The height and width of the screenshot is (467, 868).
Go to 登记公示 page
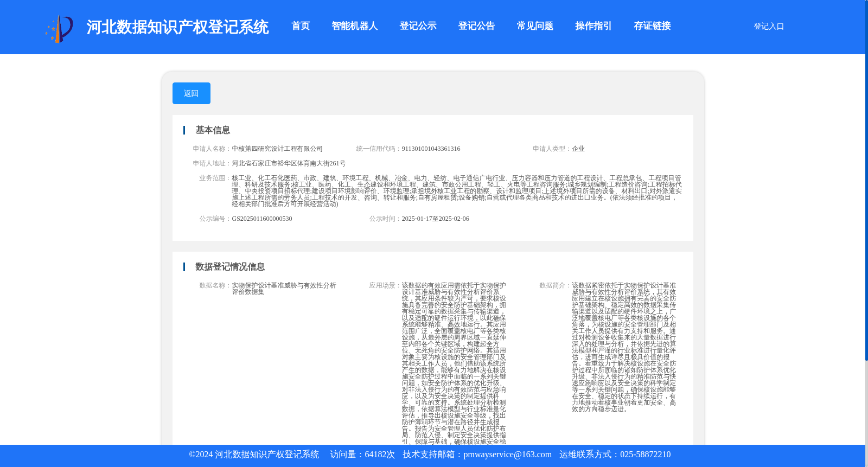pyautogui.click(x=418, y=26)
